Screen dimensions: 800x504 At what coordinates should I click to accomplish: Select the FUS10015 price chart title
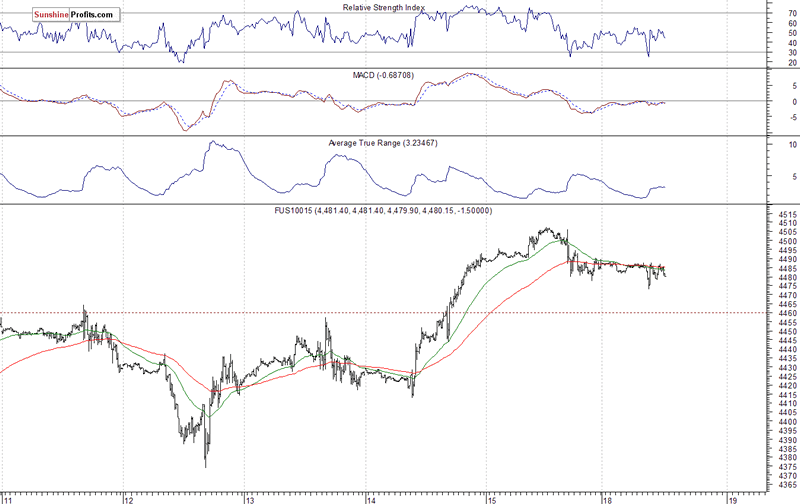[383, 210]
